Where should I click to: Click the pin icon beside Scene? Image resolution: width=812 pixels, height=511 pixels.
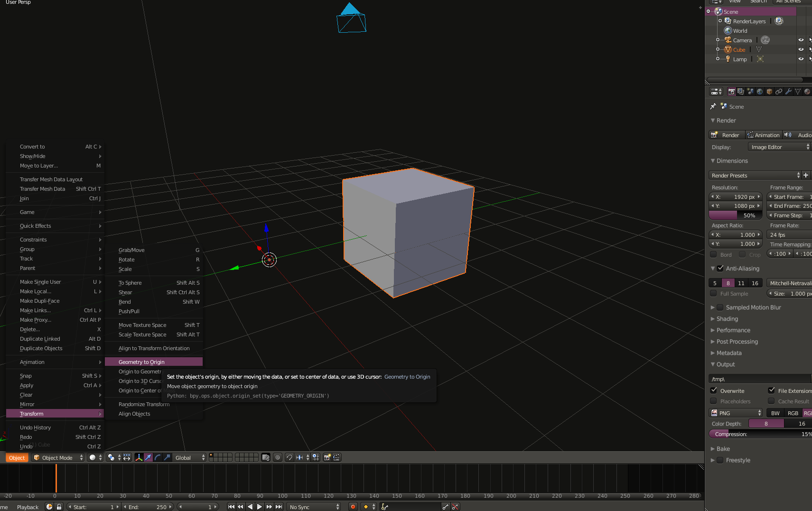[x=713, y=106]
